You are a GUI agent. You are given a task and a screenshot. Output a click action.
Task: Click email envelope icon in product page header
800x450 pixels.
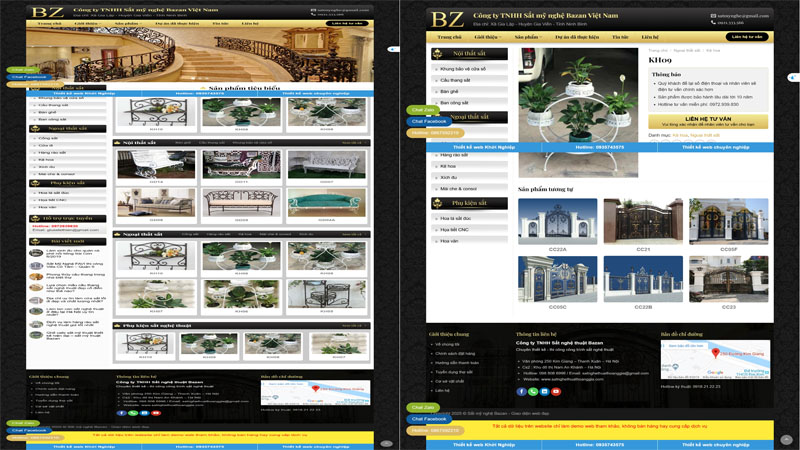pos(713,16)
